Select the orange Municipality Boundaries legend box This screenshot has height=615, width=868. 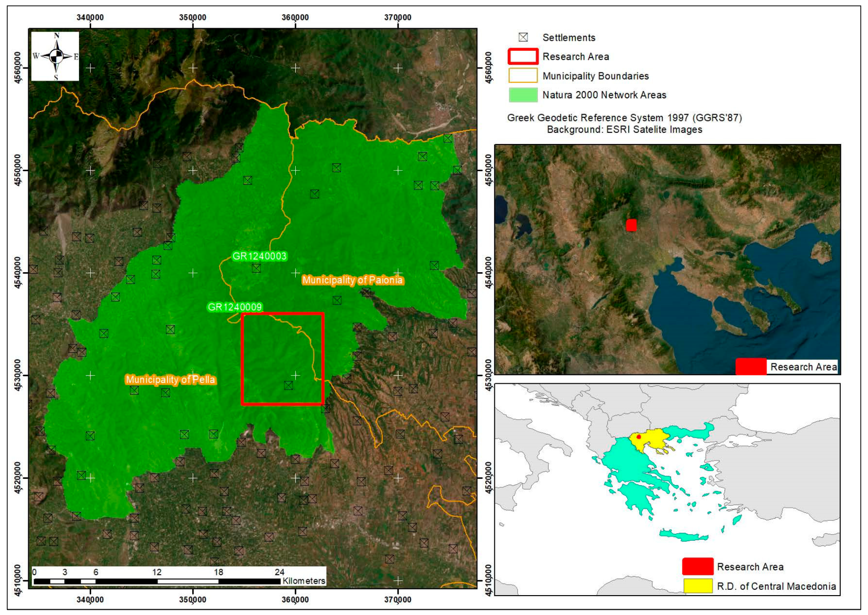pyautogui.click(x=523, y=75)
